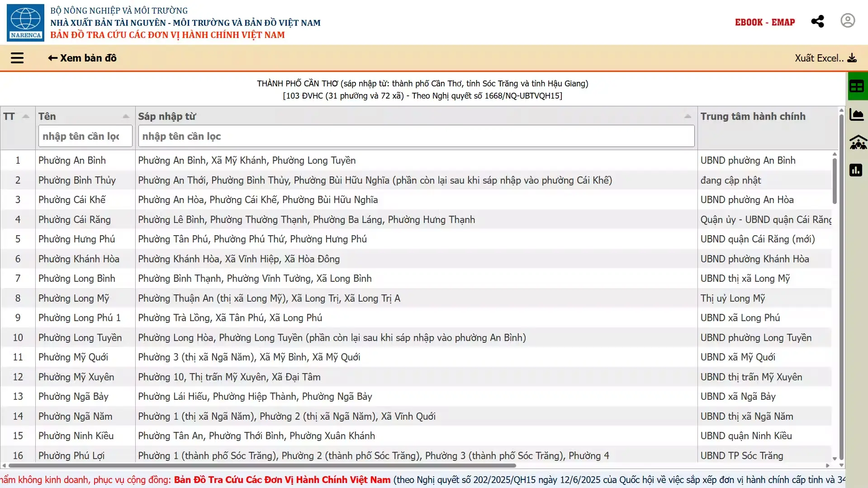
Task: Open the user account icon
Action: (x=848, y=21)
